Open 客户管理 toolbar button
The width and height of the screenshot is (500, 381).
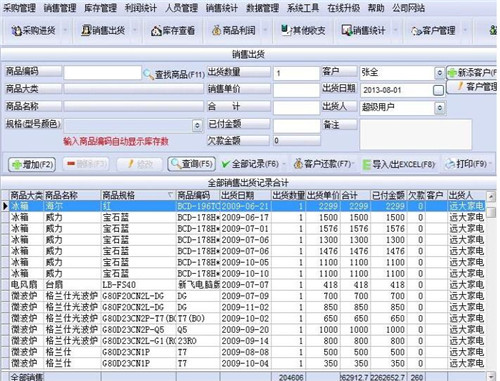433,31
